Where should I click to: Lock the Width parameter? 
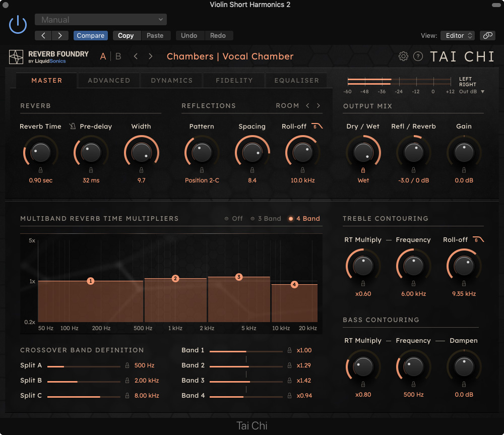pyautogui.click(x=142, y=170)
